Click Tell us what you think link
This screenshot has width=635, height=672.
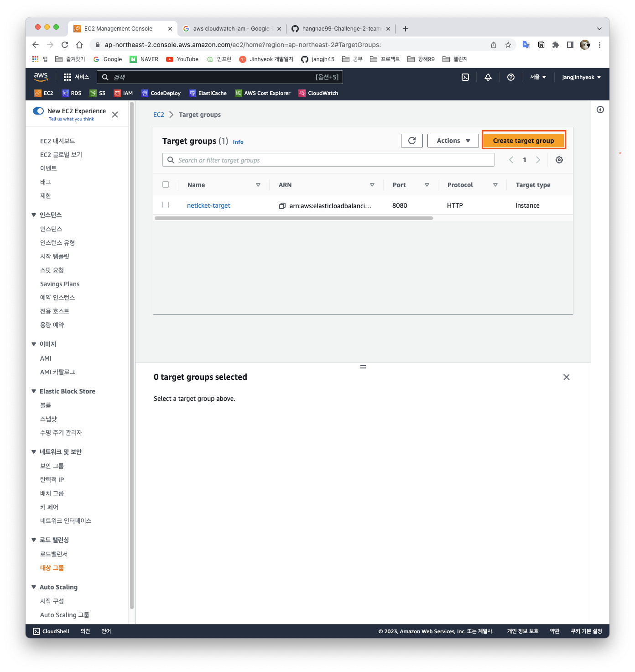[x=72, y=119]
